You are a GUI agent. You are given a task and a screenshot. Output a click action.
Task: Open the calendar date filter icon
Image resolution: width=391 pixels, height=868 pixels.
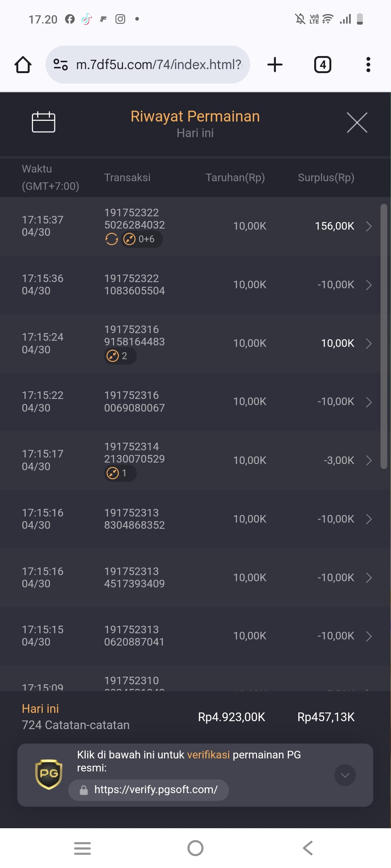[43, 122]
